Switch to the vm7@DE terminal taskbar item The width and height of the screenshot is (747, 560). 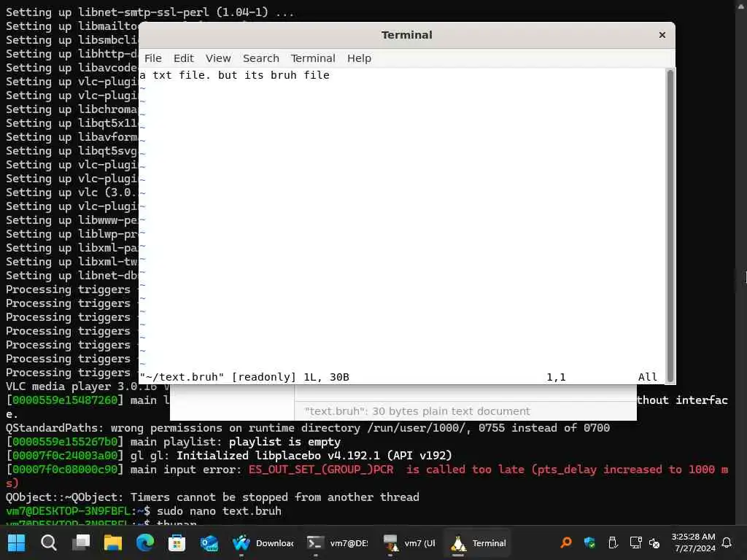(337, 542)
